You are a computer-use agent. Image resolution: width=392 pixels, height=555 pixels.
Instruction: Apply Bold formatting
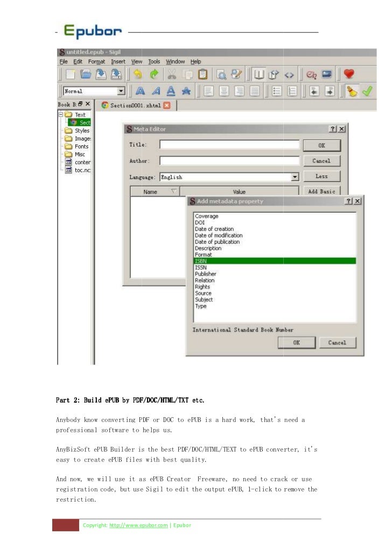pyautogui.click(x=140, y=92)
